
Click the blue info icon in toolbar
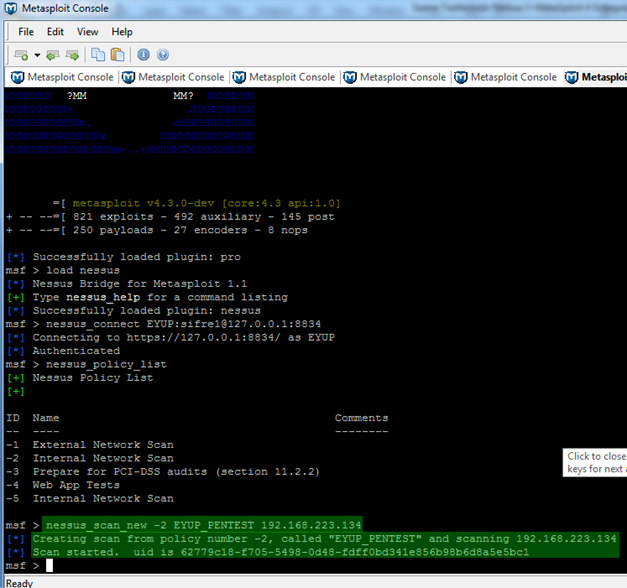click(x=144, y=54)
